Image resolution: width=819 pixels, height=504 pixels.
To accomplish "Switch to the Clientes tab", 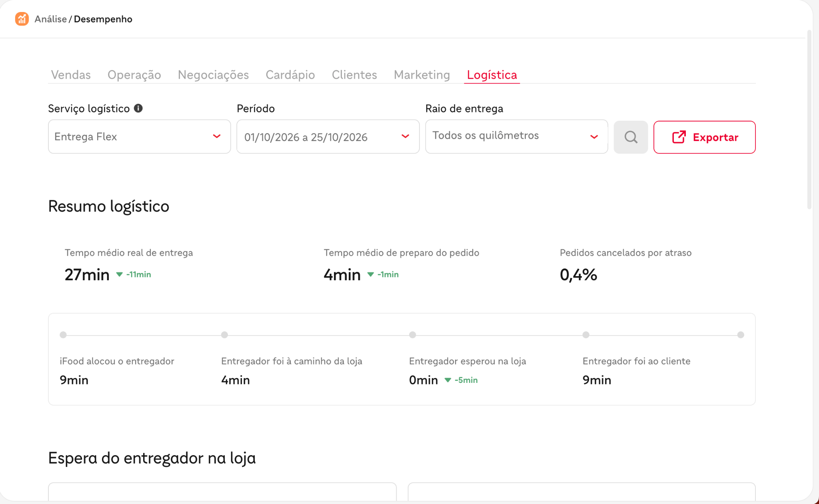I will click(354, 75).
